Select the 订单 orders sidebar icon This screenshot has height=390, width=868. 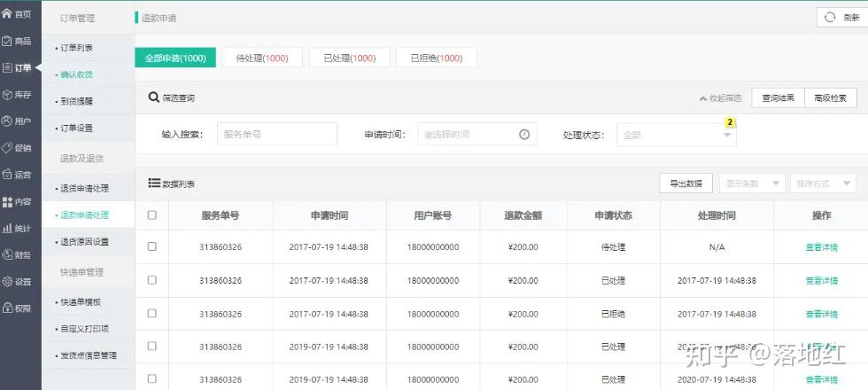coord(7,67)
